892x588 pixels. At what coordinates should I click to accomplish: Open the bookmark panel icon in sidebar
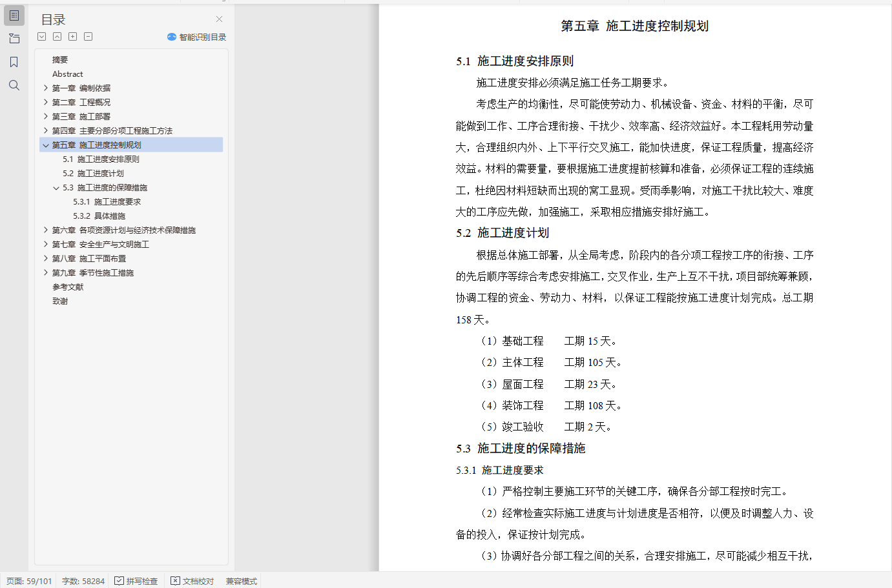[x=14, y=62]
